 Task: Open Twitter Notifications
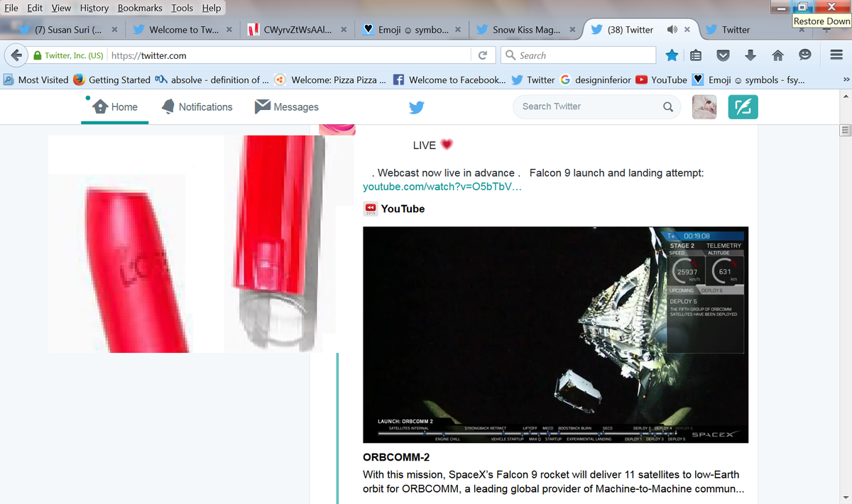(x=197, y=106)
